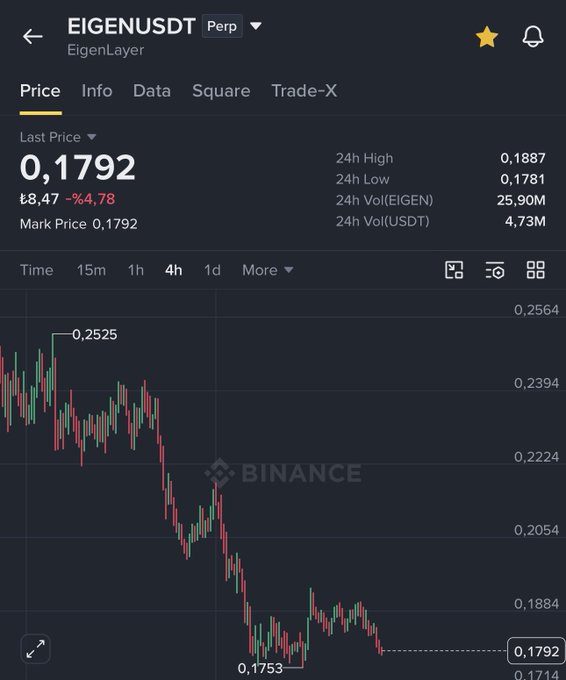This screenshot has height=680, width=566.
Task: Click the -%4,78 change value
Action: point(90,199)
